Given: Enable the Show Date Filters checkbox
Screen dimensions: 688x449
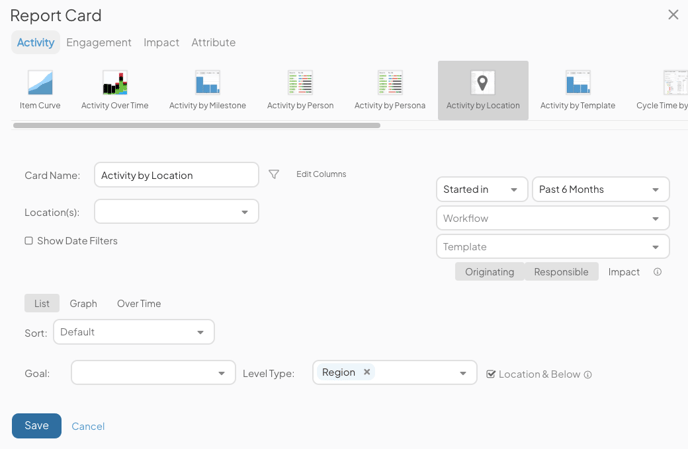Looking at the screenshot, I should coord(29,241).
